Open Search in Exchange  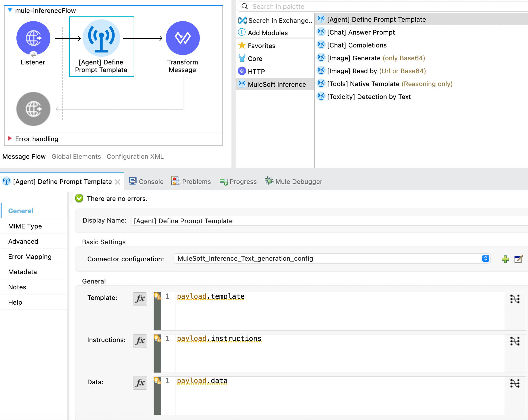tap(275, 21)
